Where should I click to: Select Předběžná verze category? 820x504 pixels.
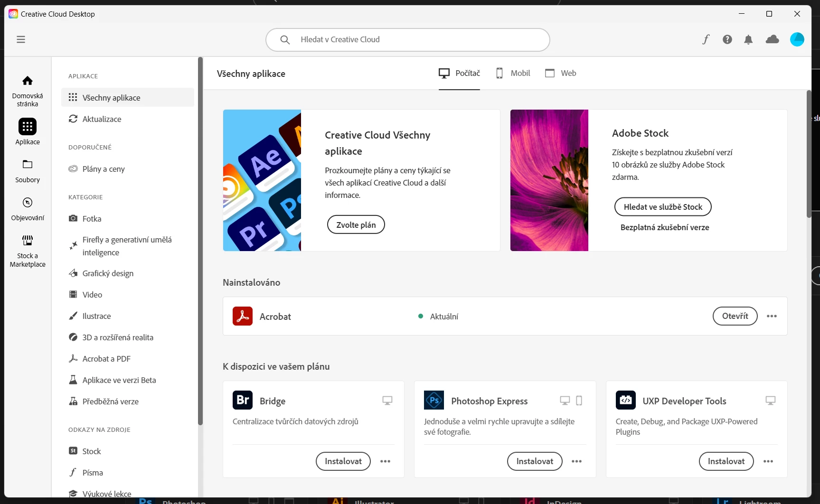pos(128,401)
